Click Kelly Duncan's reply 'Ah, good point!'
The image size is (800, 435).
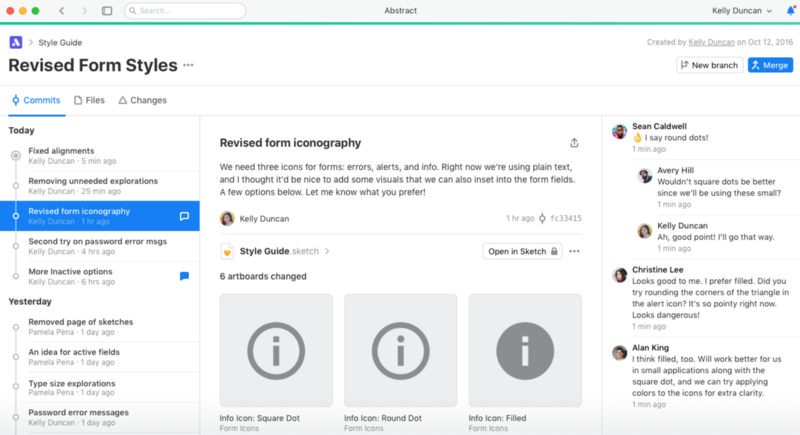pyautogui.click(x=715, y=237)
